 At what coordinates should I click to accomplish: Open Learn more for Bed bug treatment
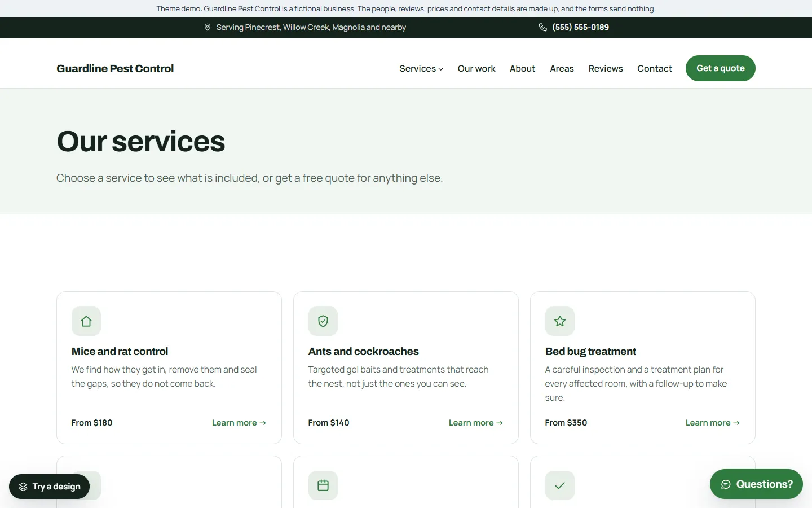(713, 423)
